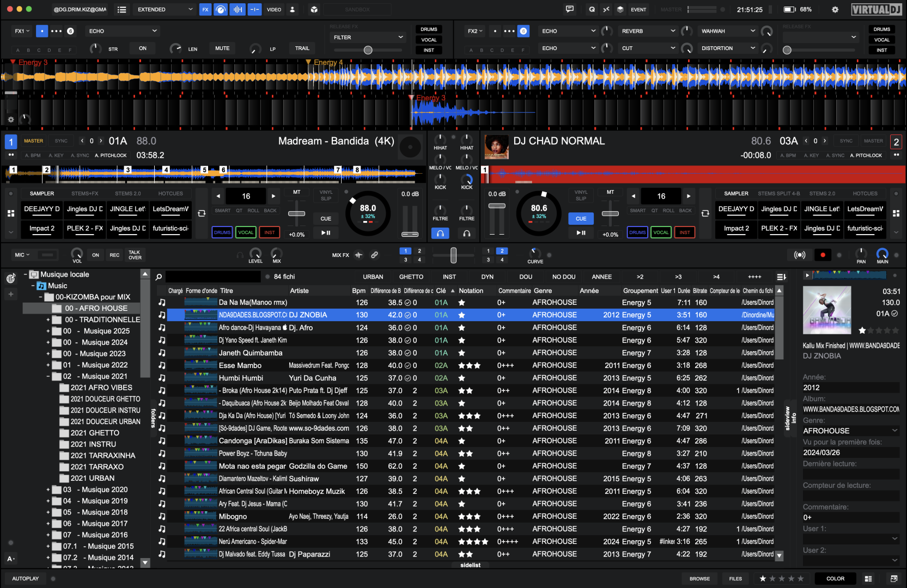This screenshot has height=588, width=907.
Task: Open the user profile icon in top bar
Action: coord(292,9)
